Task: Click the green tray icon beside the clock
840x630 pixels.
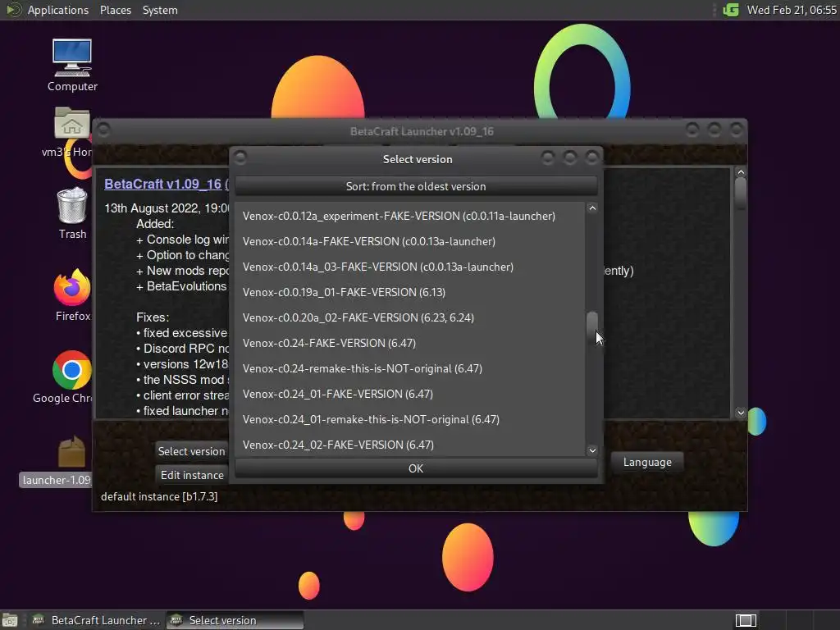Action: pos(731,10)
